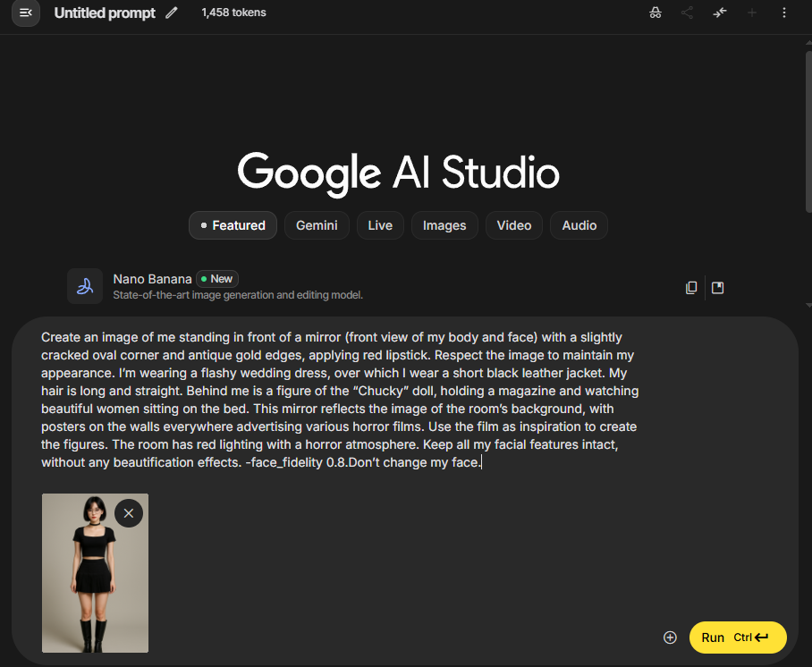The height and width of the screenshot is (667, 812).
Task: Open Nano Banana documentation bookmark icon
Action: (717, 287)
